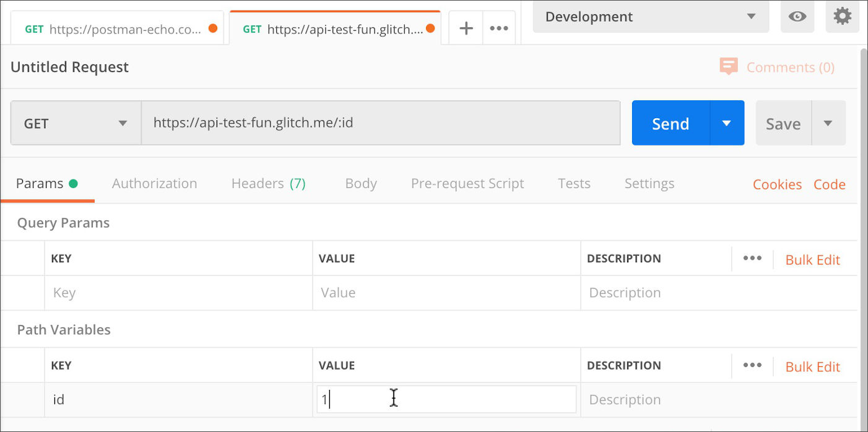Open the Headers (7) tab
The image size is (868, 432).
click(x=268, y=184)
